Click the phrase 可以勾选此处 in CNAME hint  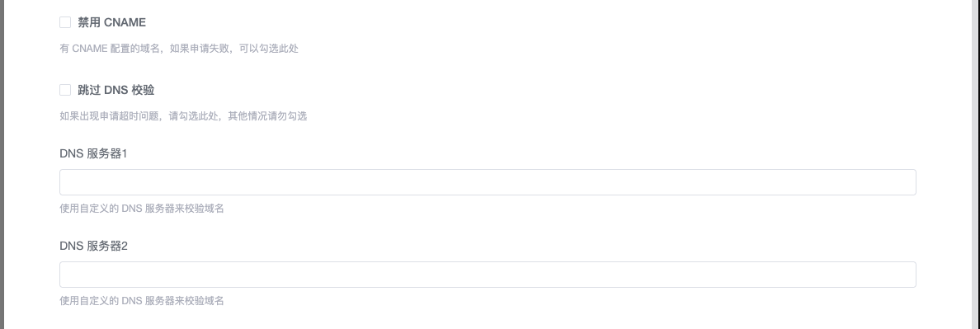(269, 49)
